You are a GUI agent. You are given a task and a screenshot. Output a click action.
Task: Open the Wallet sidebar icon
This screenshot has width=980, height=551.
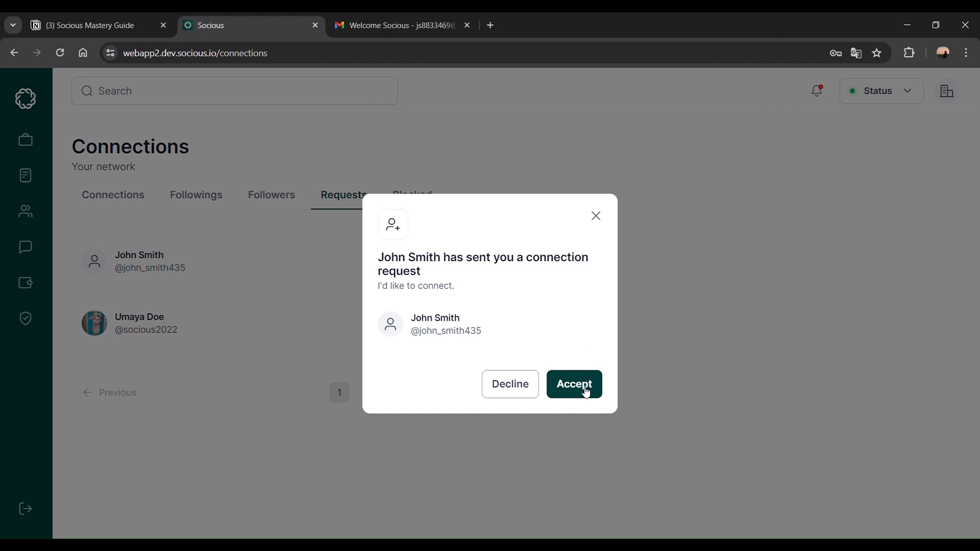[x=26, y=283]
